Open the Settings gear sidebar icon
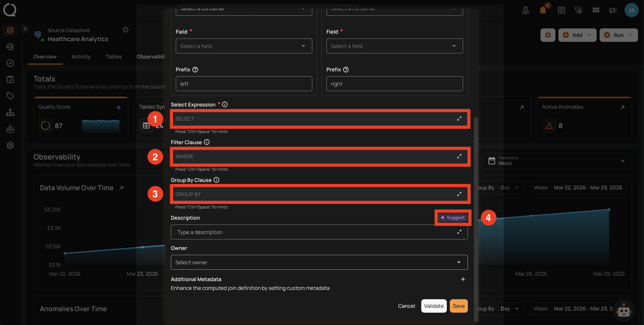The height and width of the screenshot is (325, 644). pyautogui.click(x=10, y=145)
